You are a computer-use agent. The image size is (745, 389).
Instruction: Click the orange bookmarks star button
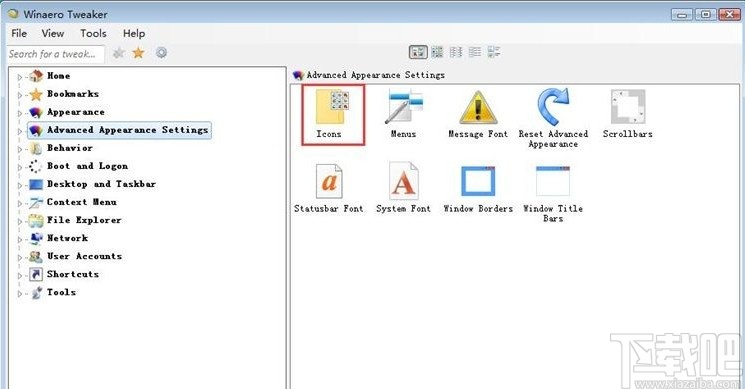click(x=138, y=53)
